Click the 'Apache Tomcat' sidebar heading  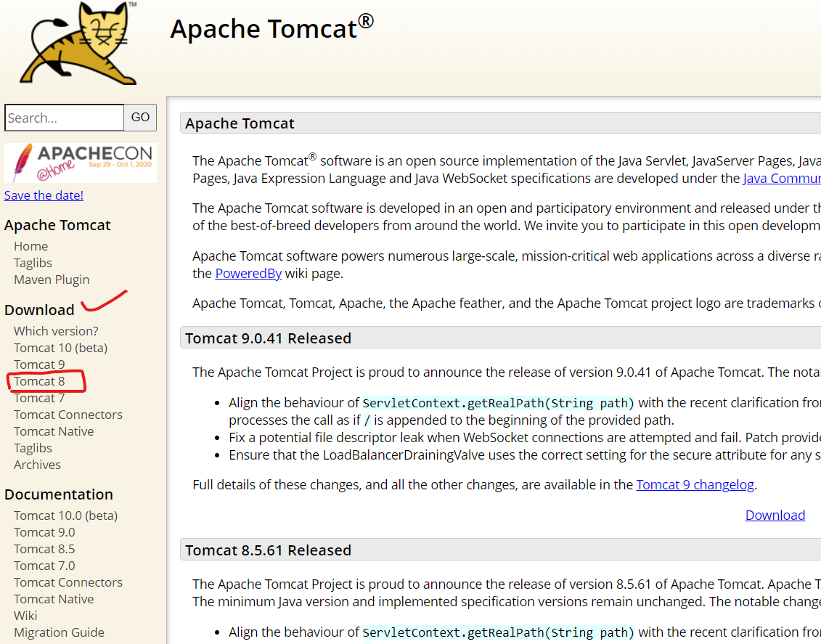pos(57,225)
